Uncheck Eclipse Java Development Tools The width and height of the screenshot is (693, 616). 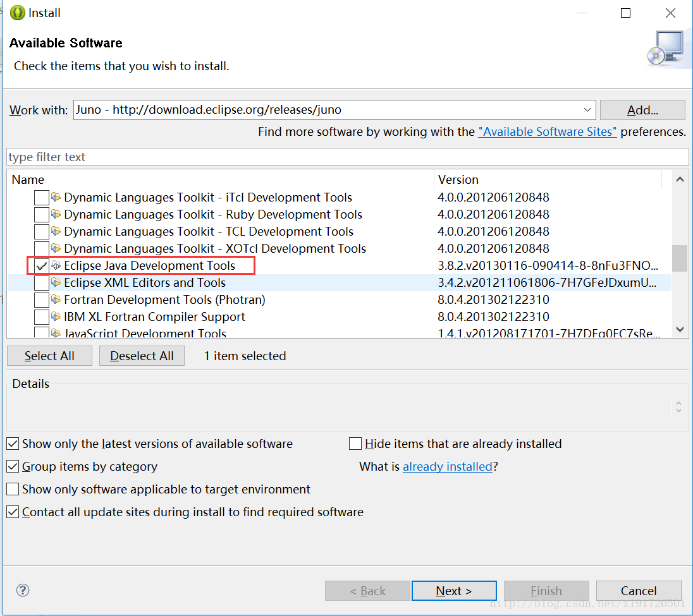click(42, 266)
